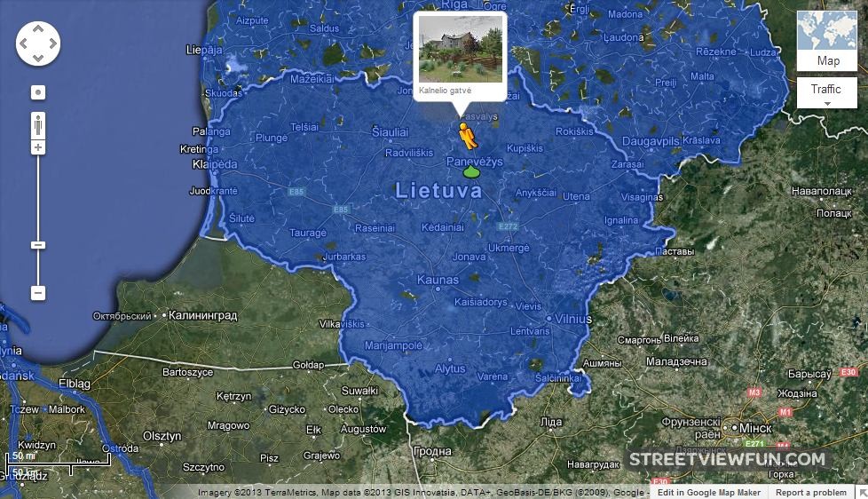Zoom out with the minus button
The image size is (868, 499).
38,292
